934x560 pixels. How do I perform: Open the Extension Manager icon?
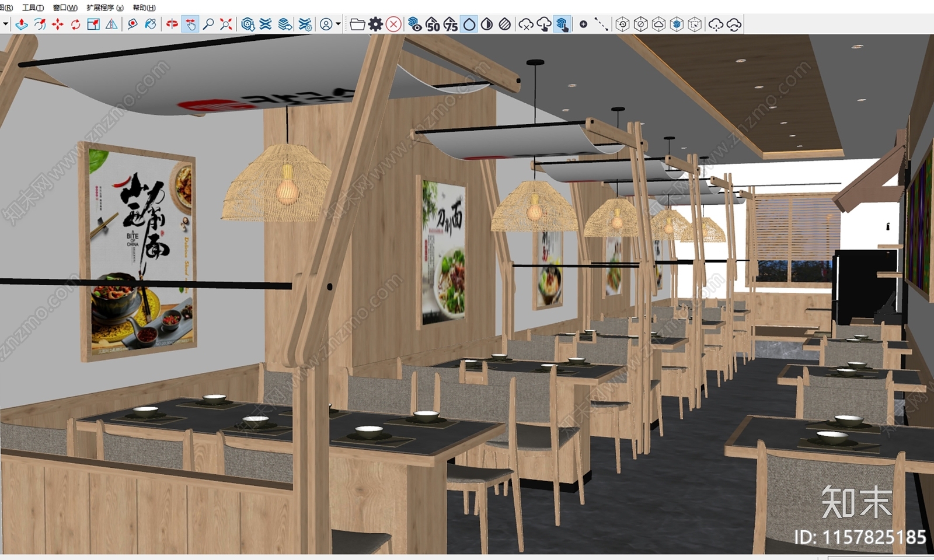pyautogui.click(x=305, y=24)
